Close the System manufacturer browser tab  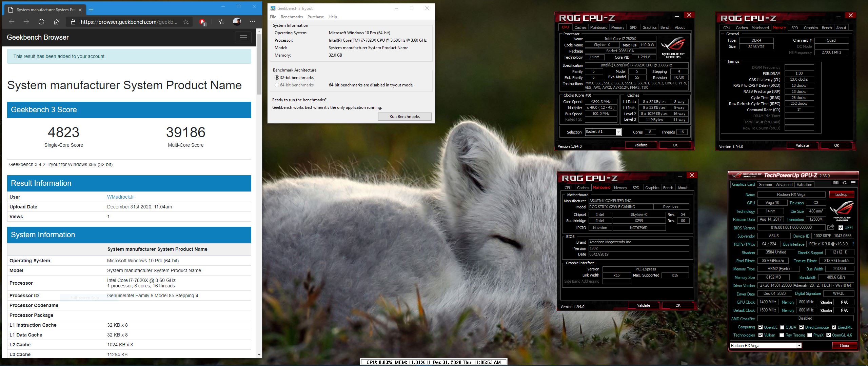80,10
